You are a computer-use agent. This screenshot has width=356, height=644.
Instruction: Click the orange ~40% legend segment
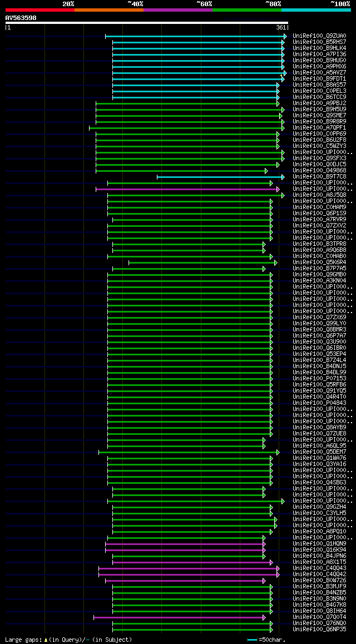pyautogui.click(x=109, y=9)
